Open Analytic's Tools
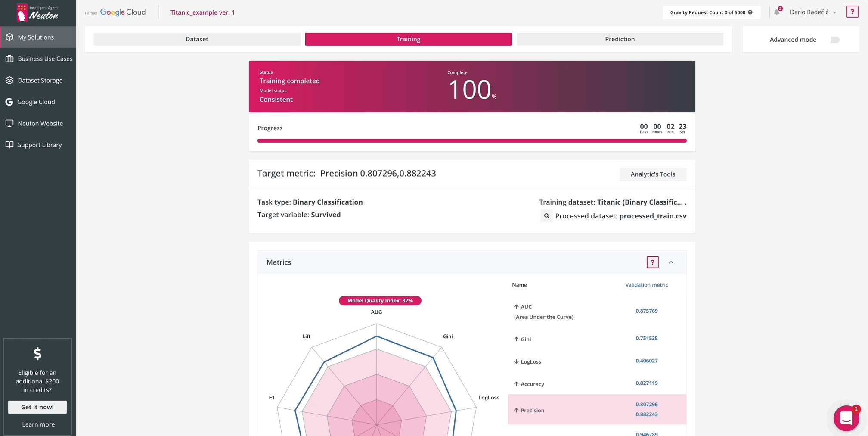 click(653, 174)
